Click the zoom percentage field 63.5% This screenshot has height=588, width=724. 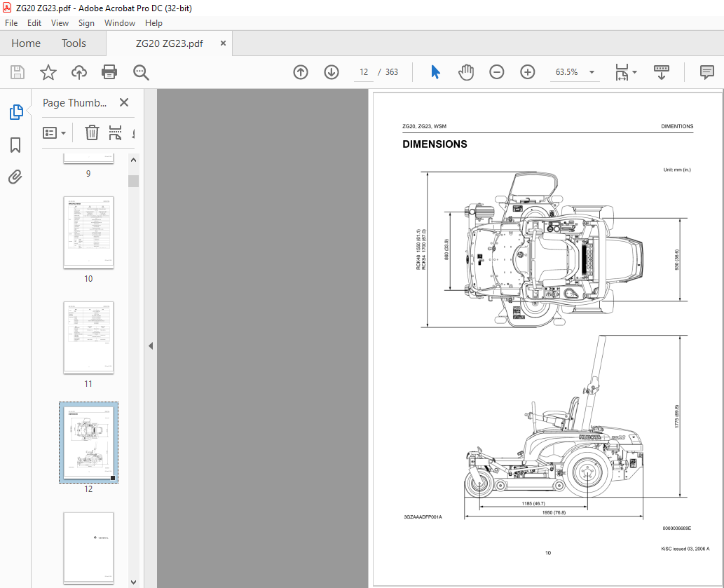566,72
